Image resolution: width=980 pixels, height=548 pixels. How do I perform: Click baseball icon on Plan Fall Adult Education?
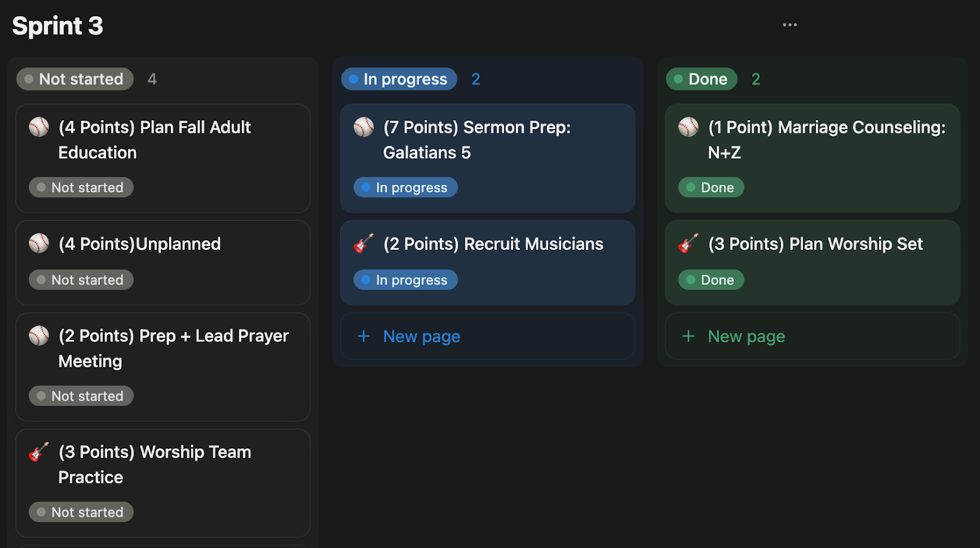coord(39,127)
